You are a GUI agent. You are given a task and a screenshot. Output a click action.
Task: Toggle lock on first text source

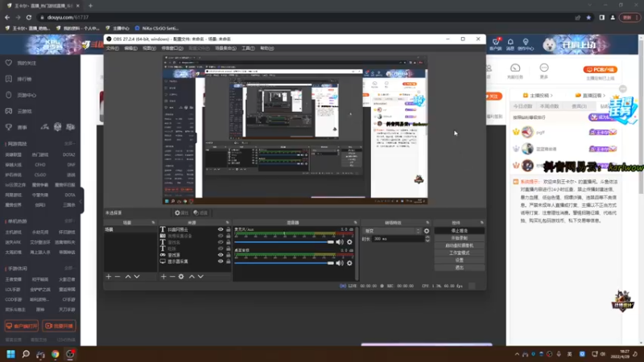click(229, 230)
